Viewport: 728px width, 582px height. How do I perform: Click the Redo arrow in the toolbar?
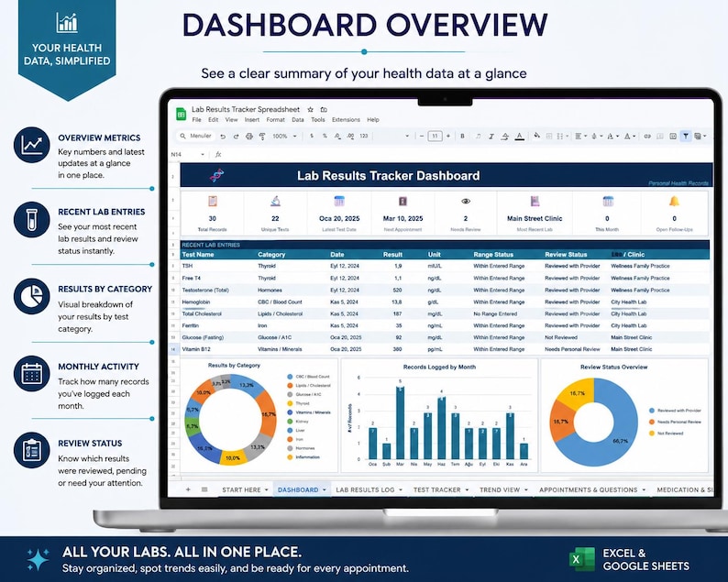pos(236,137)
